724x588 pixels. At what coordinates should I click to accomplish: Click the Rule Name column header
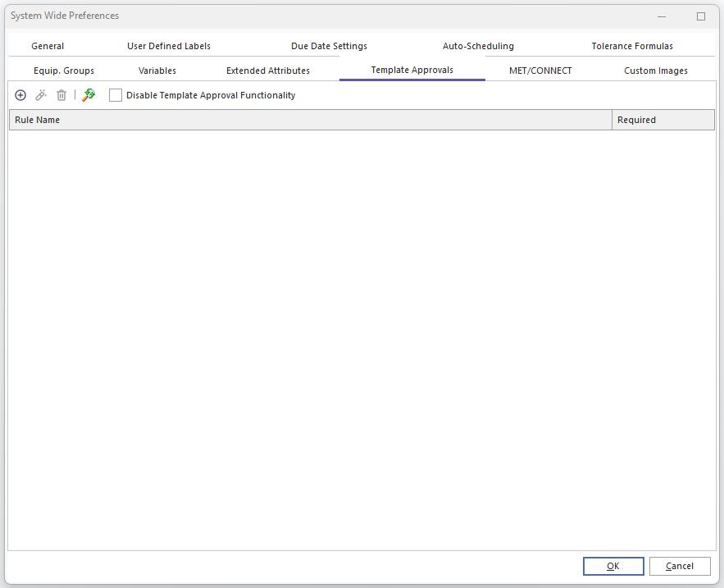pyautogui.click(x=310, y=120)
